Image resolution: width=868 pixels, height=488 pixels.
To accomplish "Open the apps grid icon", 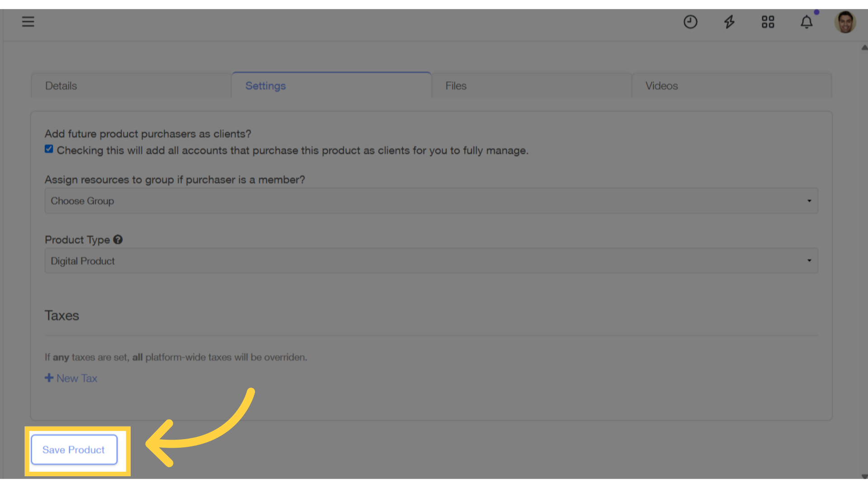I will click(768, 22).
